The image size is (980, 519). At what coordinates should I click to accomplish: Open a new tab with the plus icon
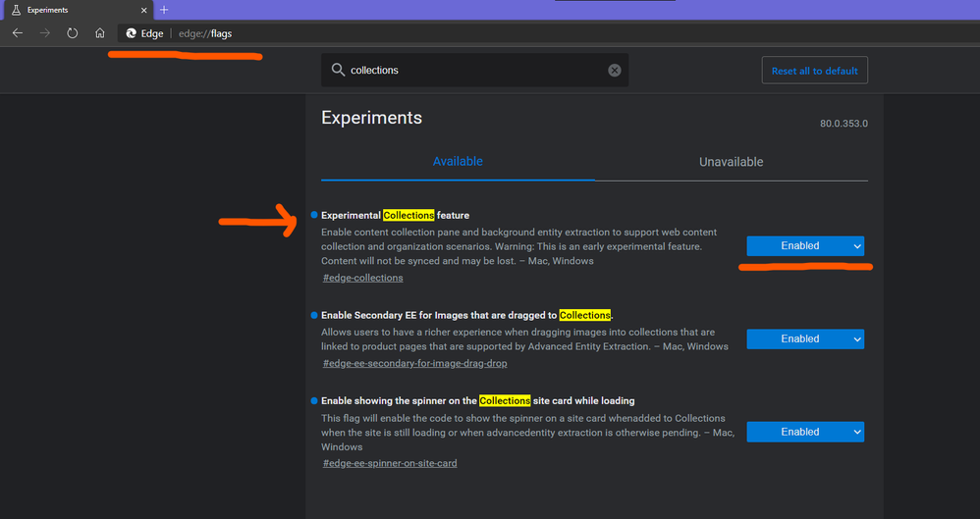[164, 10]
